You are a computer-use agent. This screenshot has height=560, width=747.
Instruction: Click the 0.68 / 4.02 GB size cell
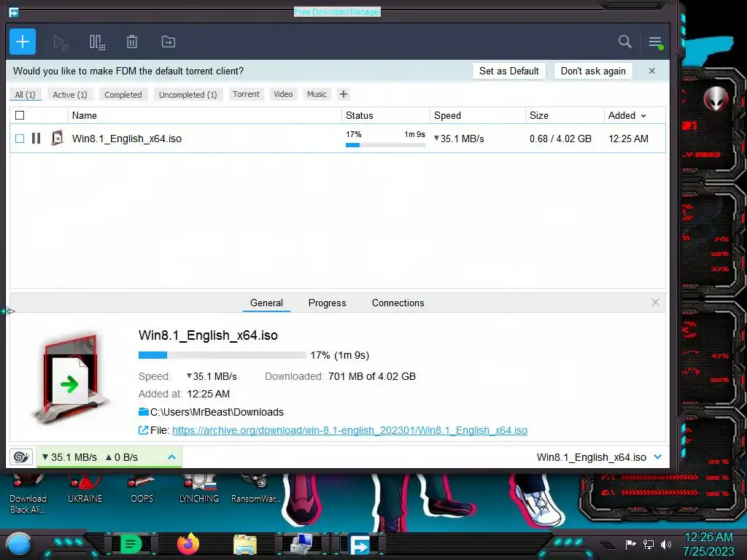[560, 139]
